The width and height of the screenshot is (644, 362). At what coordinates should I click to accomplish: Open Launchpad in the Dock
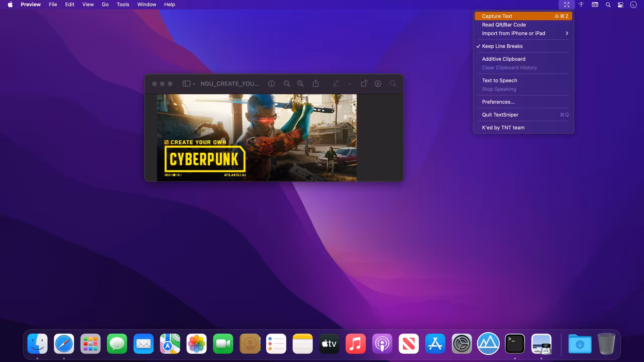pos(91,344)
